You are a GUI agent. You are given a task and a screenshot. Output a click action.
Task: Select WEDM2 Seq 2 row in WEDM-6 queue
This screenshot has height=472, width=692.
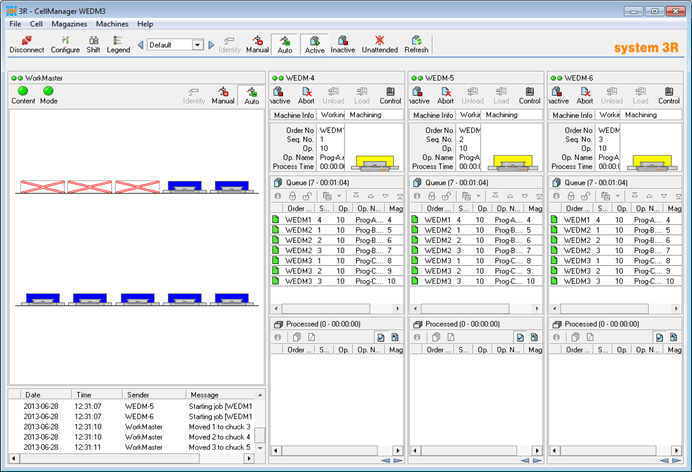coord(615,240)
